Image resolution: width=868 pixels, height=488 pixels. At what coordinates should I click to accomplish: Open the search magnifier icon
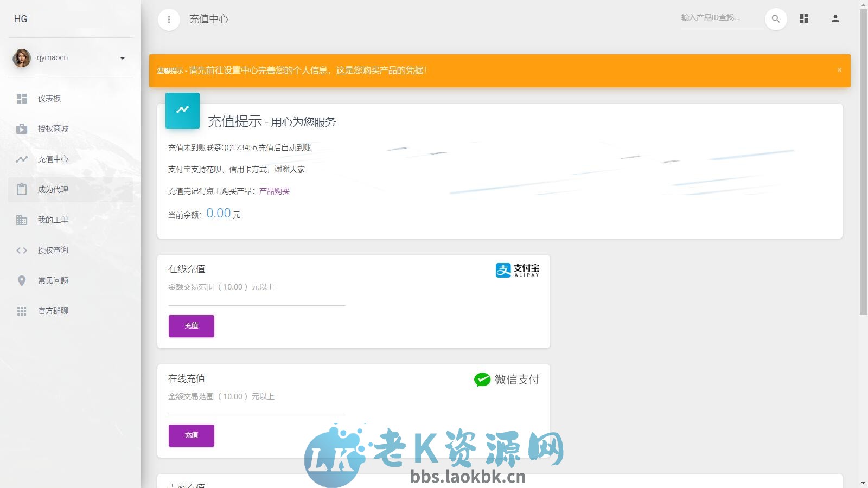(x=775, y=18)
